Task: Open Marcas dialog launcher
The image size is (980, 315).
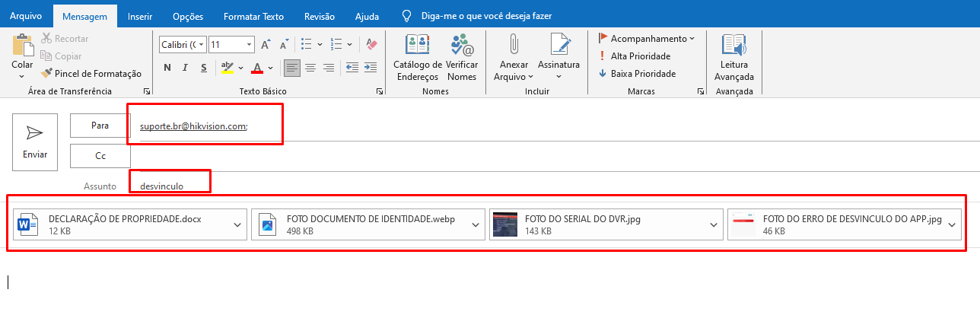Action: coord(700,92)
